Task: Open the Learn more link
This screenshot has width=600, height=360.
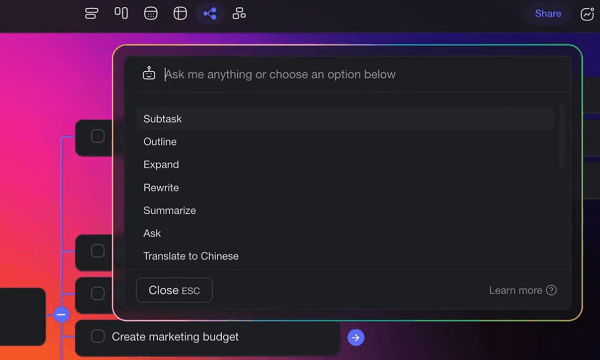Action: [515, 290]
